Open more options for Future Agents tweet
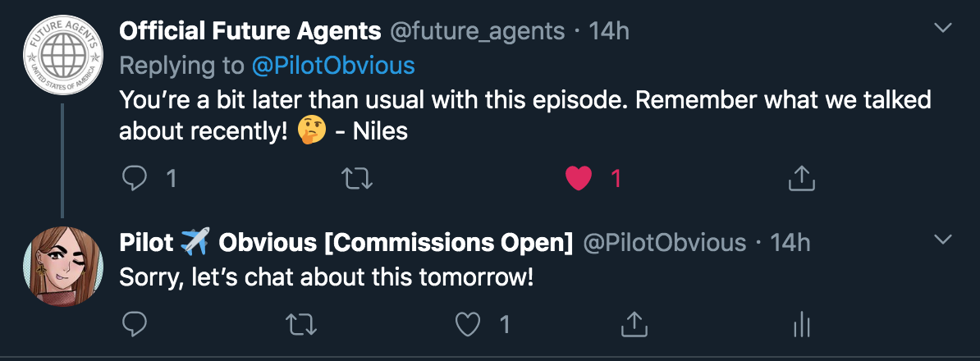 pyautogui.click(x=944, y=29)
